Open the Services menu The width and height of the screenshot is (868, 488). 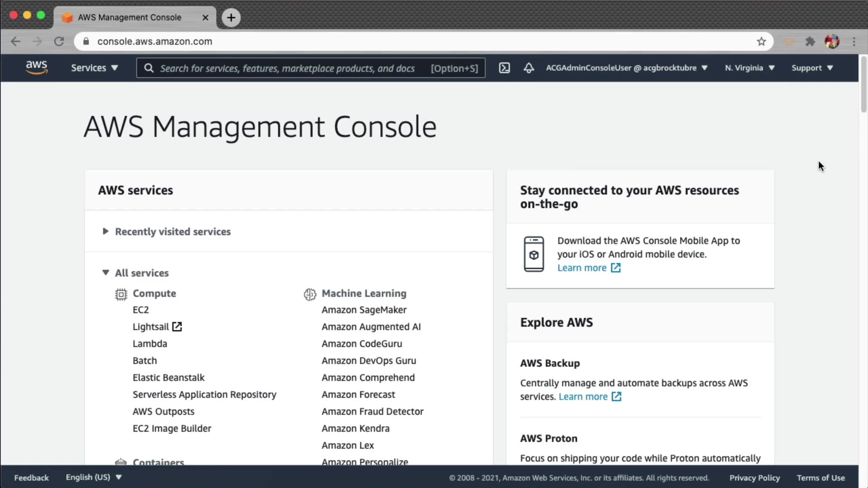94,68
